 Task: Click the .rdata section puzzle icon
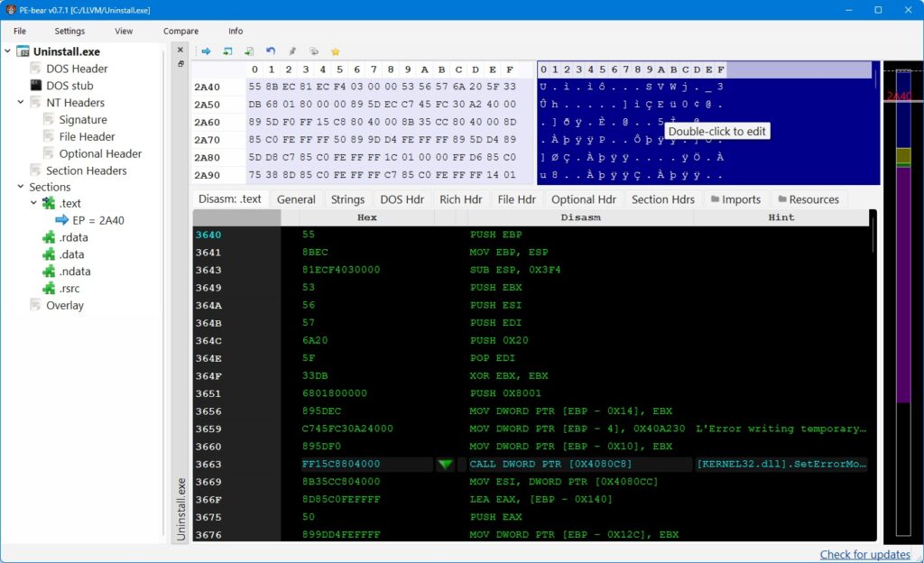pyautogui.click(x=49, y=237)
